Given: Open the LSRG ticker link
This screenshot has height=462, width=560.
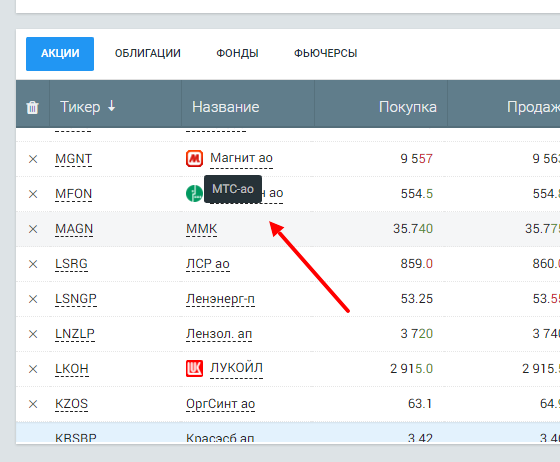Looking at the screenshot, I should point(71,264).
